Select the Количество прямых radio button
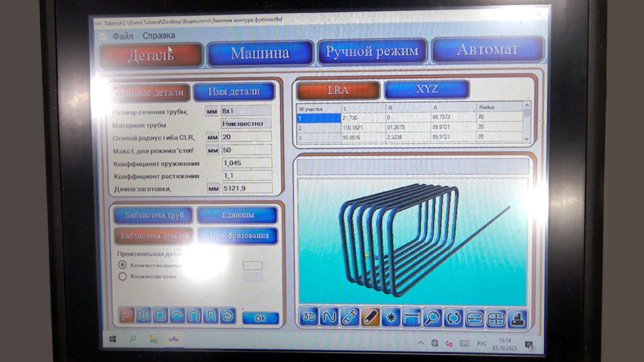 click(122, 265)
